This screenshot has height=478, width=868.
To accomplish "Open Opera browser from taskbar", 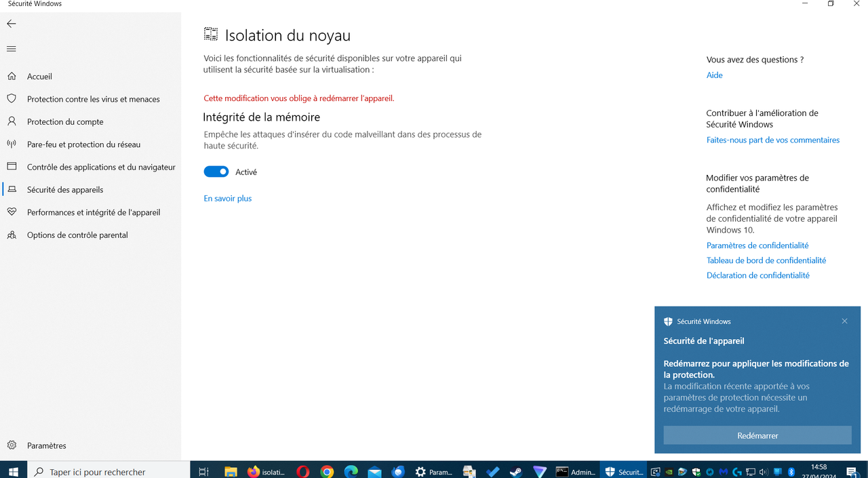I will tap(302, 471).
